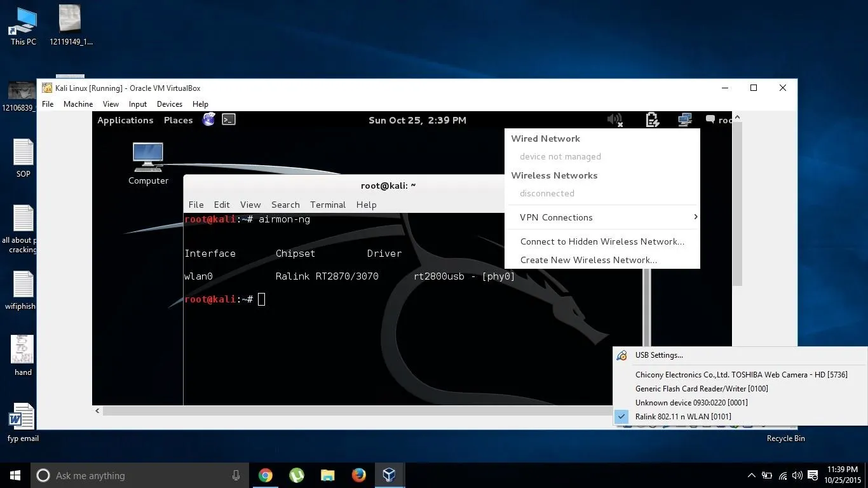Attach the Chicony TOSHIBA Web Camera USB device
868x488 pixels.
(x=741, y=375)
